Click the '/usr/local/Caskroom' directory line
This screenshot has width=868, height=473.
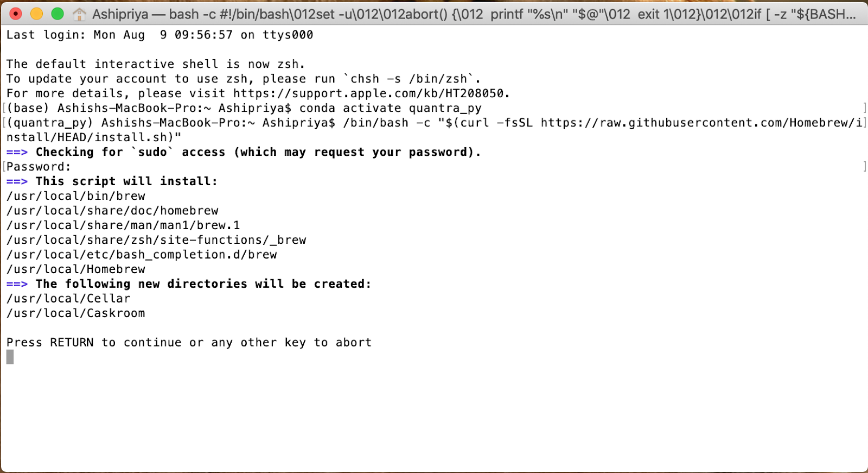point(76,313)
